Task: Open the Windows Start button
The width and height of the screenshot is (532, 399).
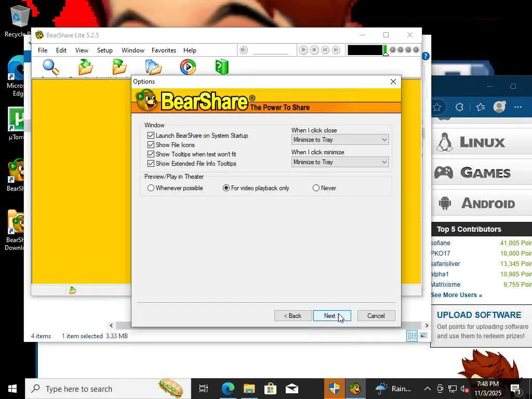Action: click(x=12, y=389)
